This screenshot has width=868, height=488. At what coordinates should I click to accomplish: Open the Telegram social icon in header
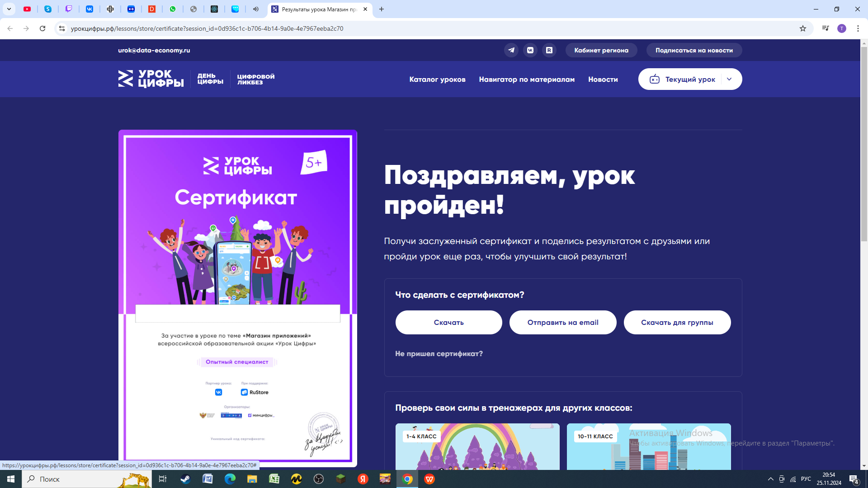pos(511,50)
